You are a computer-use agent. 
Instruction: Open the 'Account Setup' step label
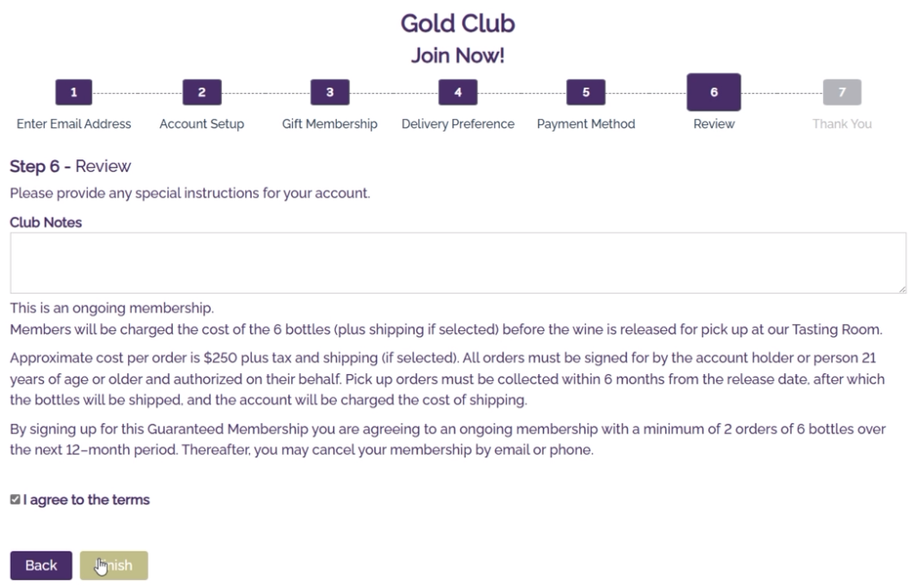click(x=201, y=124)
